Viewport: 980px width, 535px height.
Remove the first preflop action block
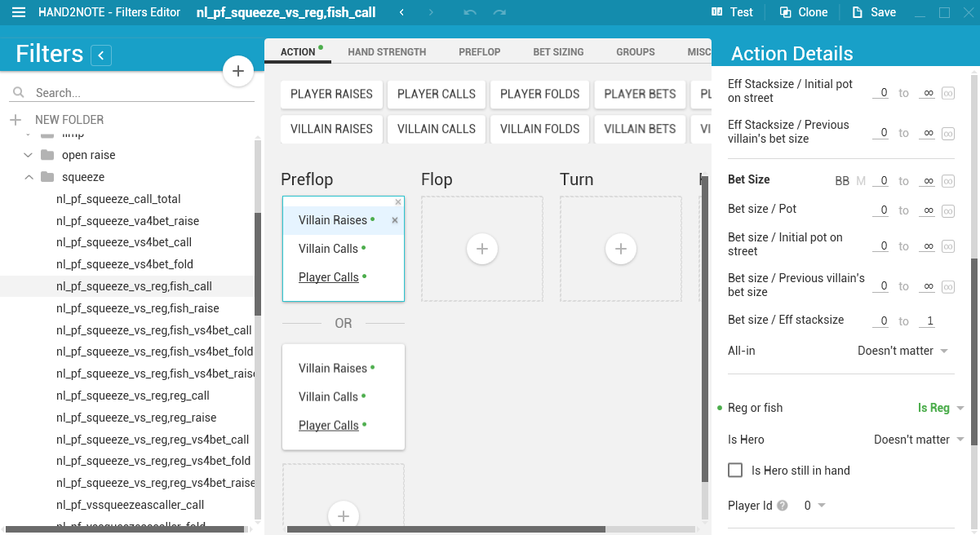tap(398, 201)
